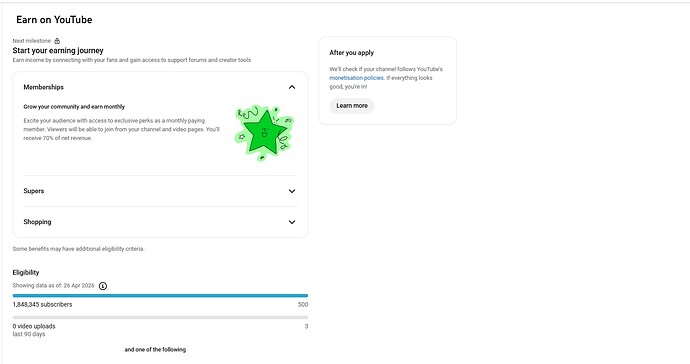Click the Supers section title
The height and width of the screenshot is (364, 690).
coord(34,191)
